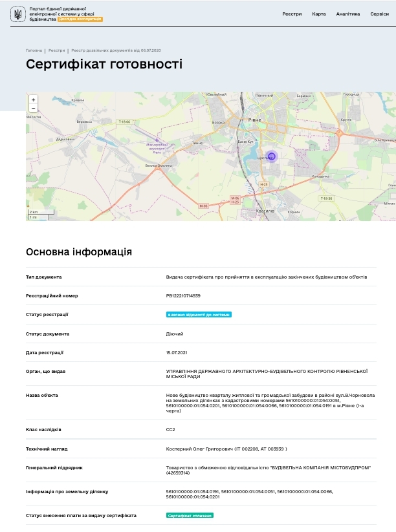Click the Статус реєстрації row label
This screenshot has width=396, height=532.
click(47, 315)
